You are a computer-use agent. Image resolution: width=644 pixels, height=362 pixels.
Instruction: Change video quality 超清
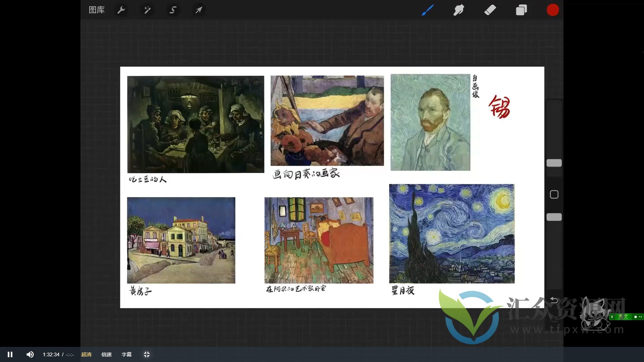point(86,354)
